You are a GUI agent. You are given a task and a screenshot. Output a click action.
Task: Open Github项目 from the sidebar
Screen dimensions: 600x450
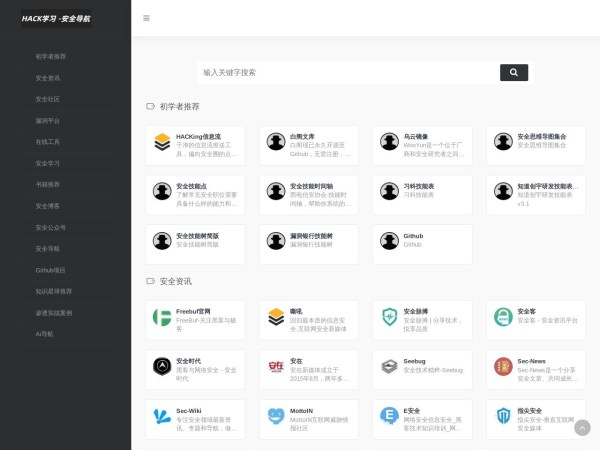point(50,270)
